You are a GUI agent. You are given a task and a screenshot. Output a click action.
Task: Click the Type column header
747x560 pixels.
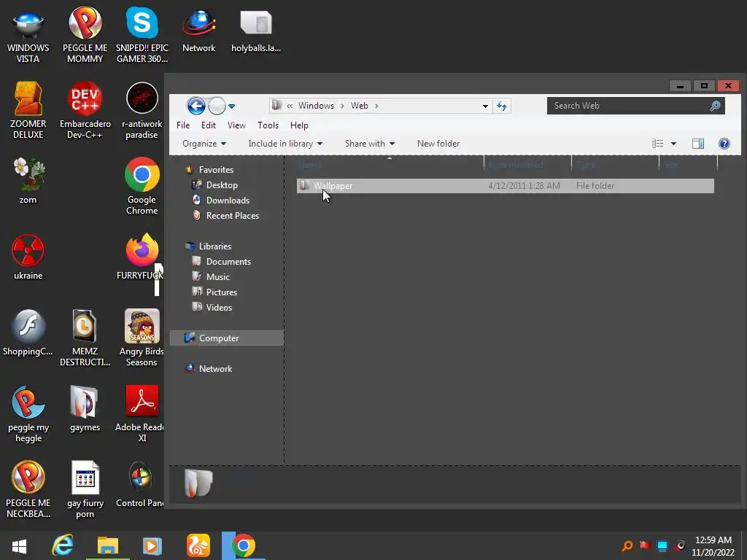[615, 165]
